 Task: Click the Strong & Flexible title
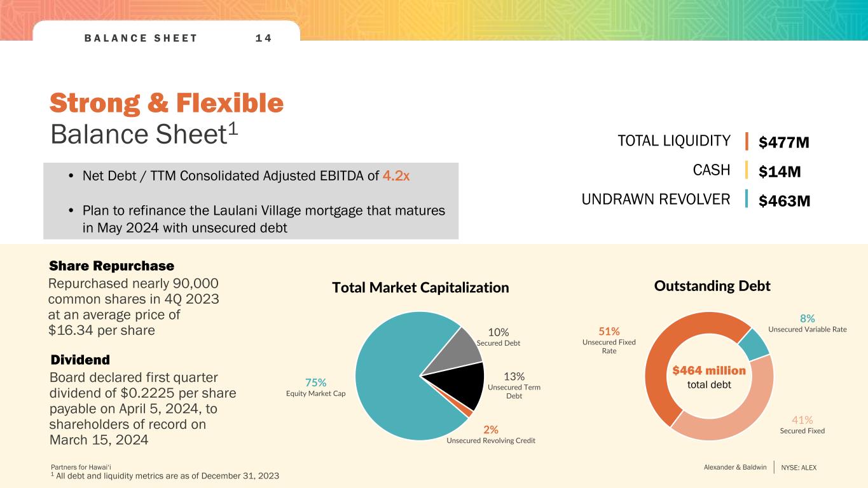point(167,103)
